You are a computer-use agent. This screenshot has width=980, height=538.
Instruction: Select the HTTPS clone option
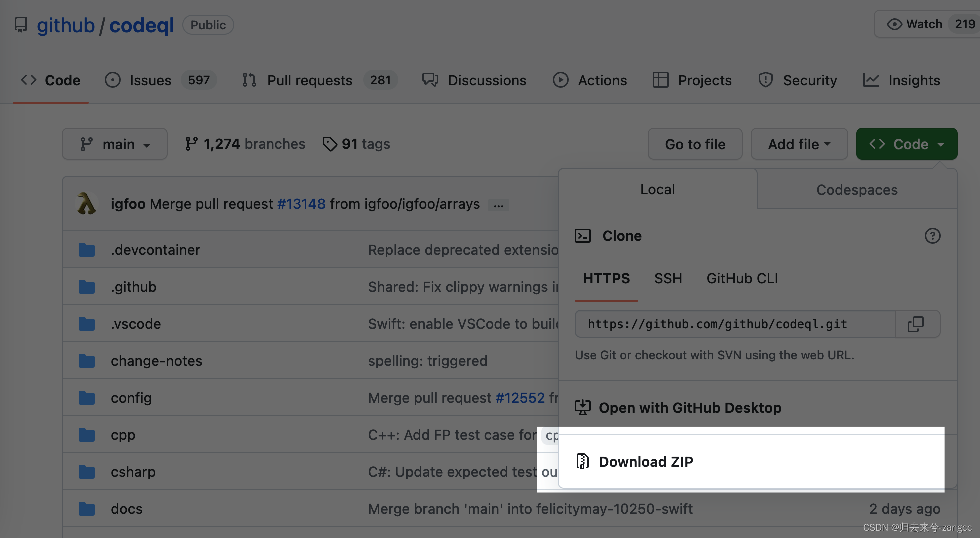tap(606, 278)
